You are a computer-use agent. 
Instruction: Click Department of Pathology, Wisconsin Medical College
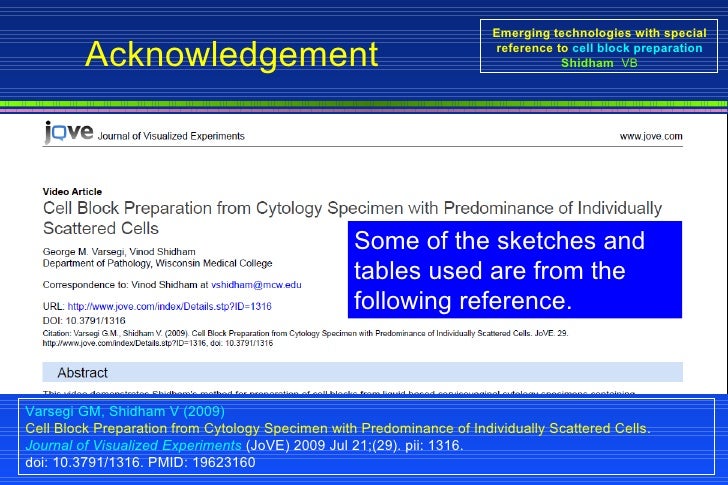click(x=157, y=263)
